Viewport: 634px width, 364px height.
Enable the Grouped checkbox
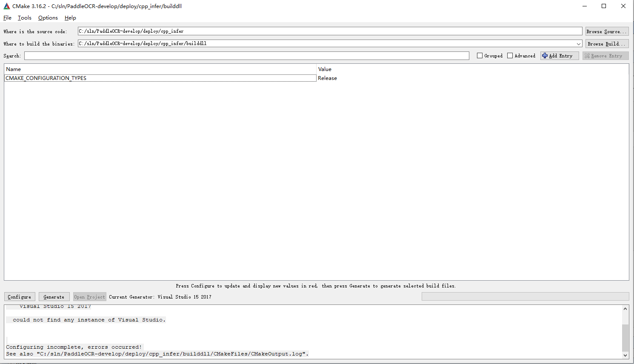pos(479,55)
